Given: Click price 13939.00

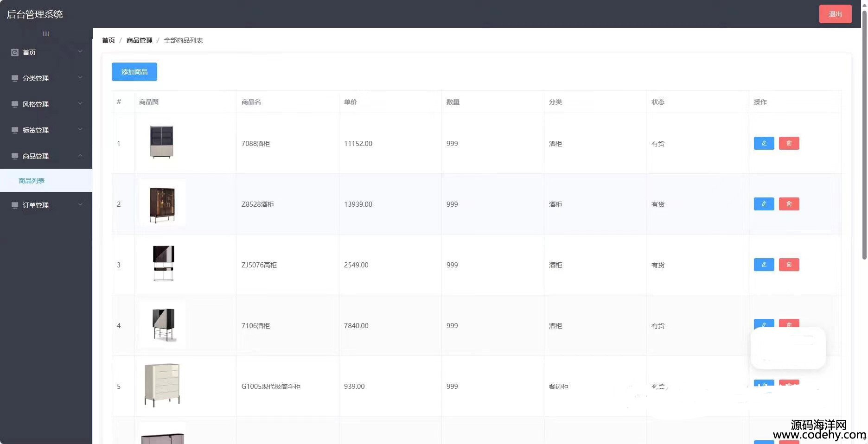Looking at the screenshot, I should 358,204.
